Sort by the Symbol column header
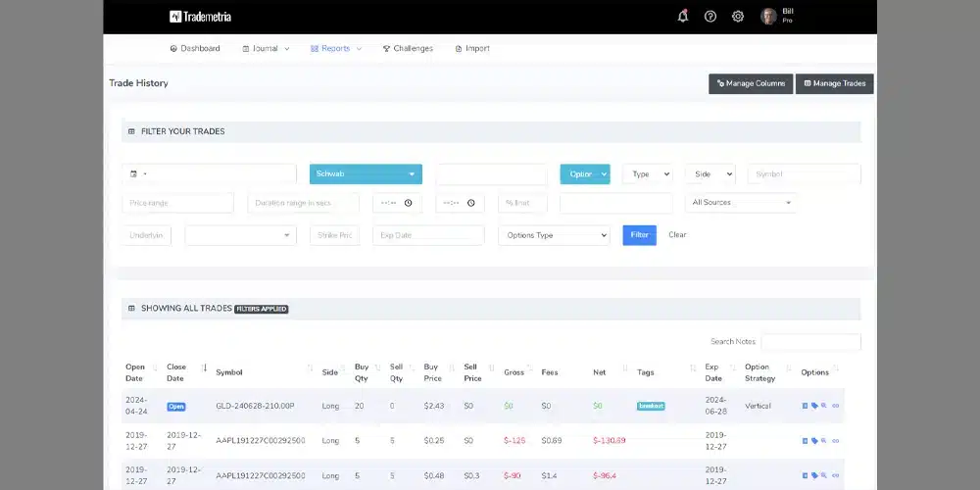Image resolution: width=980 pixels, height=490 pixels. [228, 372]
